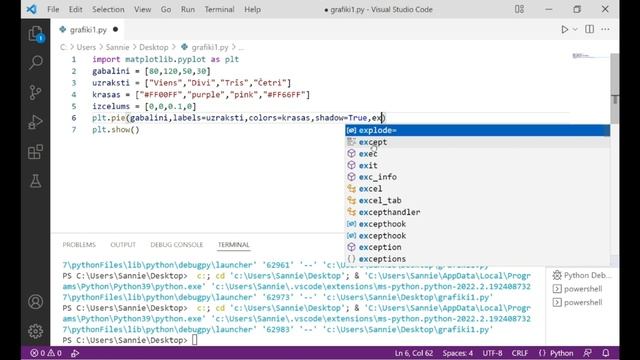
Task: Open the Testing flask view
Action: tap(36, 181)
